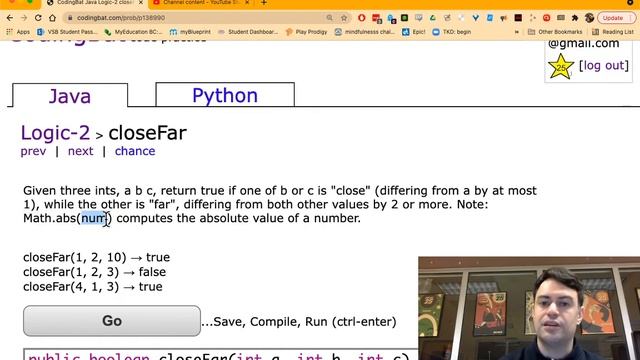Open the red Opera-style O extension

click(362, 18)
